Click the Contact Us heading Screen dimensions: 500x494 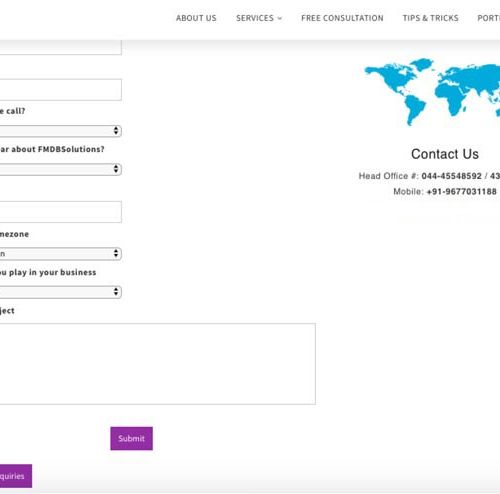[x=445, y=154]
